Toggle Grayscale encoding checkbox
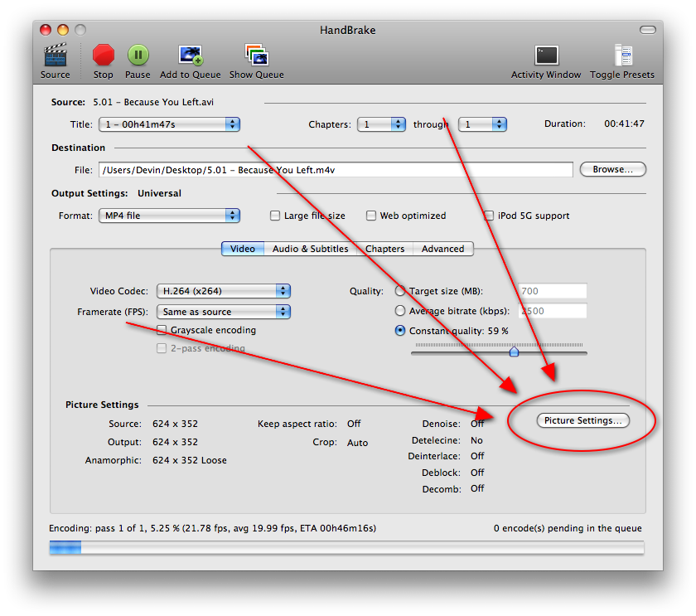 (162, 330)
